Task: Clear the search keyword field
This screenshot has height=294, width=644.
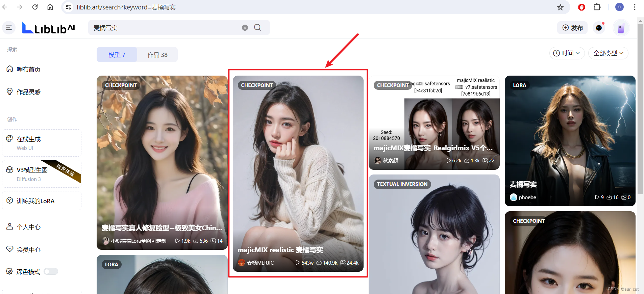Action: pyautogui.click(x=245, y=28)
